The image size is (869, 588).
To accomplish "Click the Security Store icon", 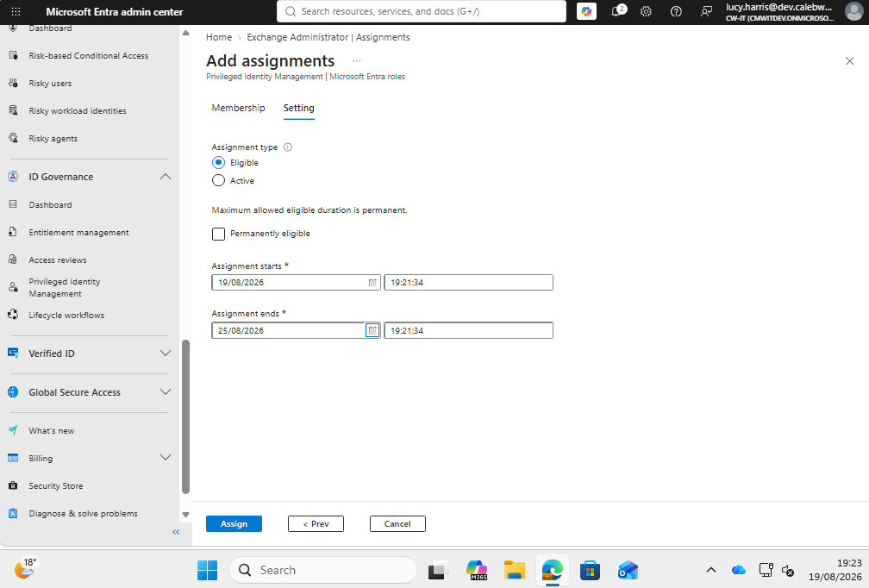I will coord(13,485).
